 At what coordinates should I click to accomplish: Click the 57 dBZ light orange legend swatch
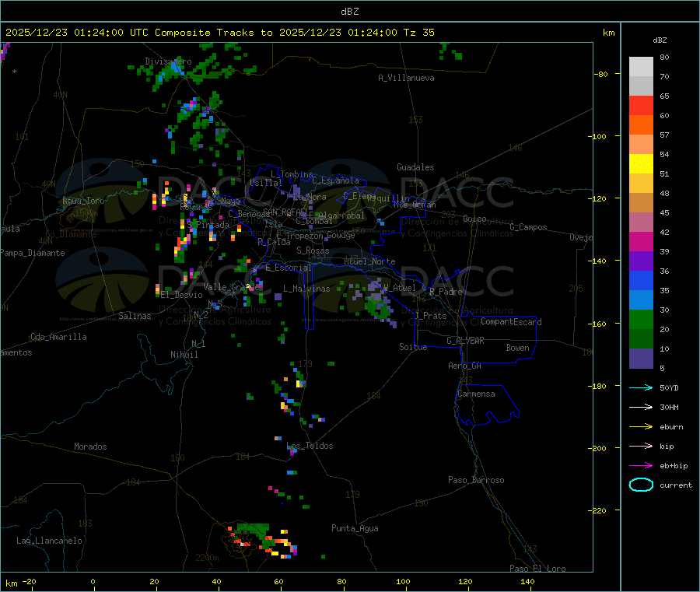[641, 144]
